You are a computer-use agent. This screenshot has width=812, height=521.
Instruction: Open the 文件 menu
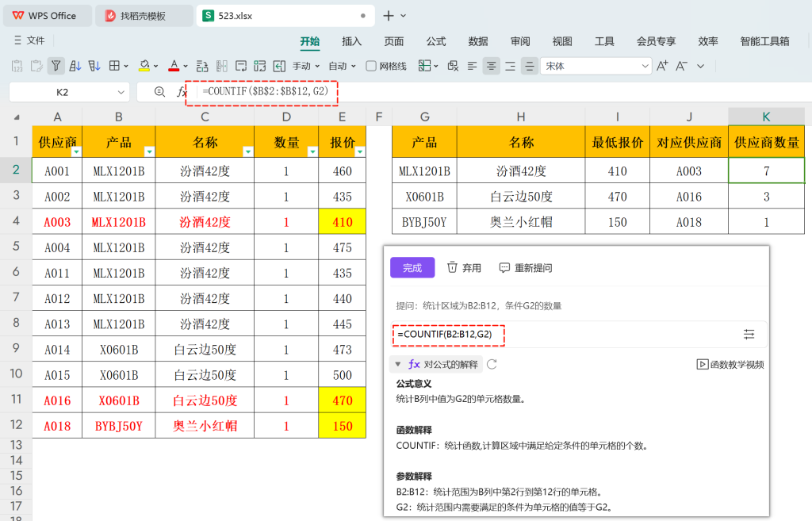[x=29, y=40]
